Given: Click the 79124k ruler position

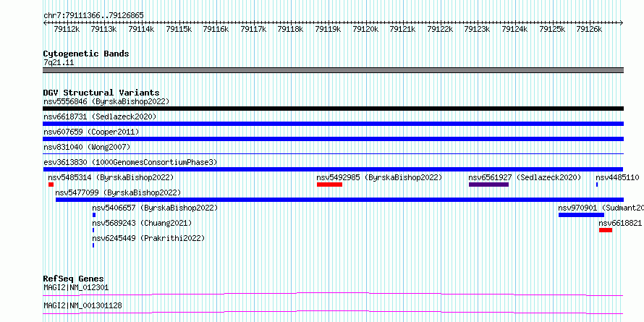Looking at the screenshot, I should 514,29.
